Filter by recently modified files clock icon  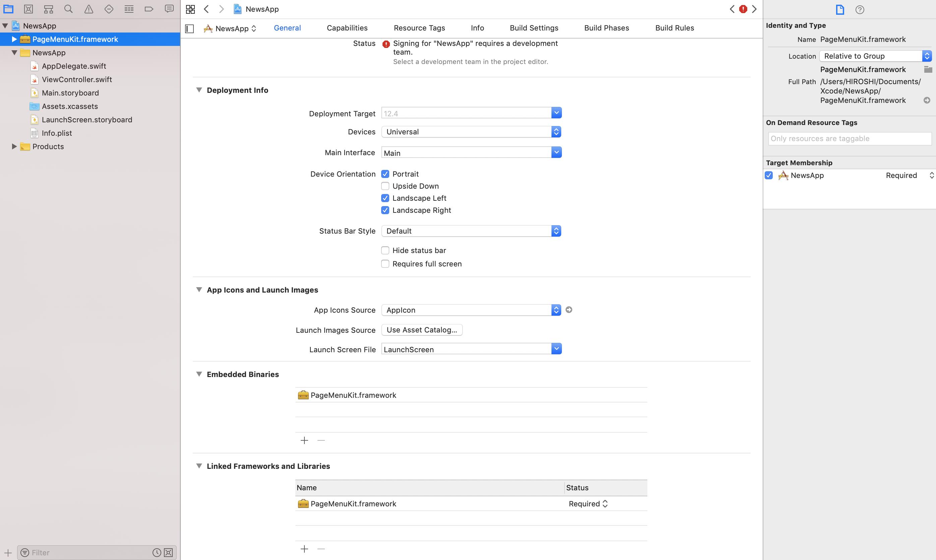click(157, 553)
